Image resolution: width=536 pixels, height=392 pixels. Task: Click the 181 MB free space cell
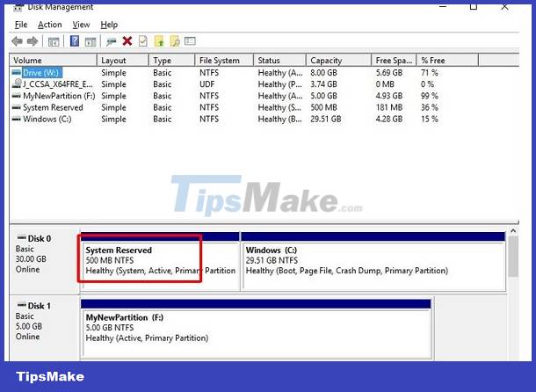point(389,107)
